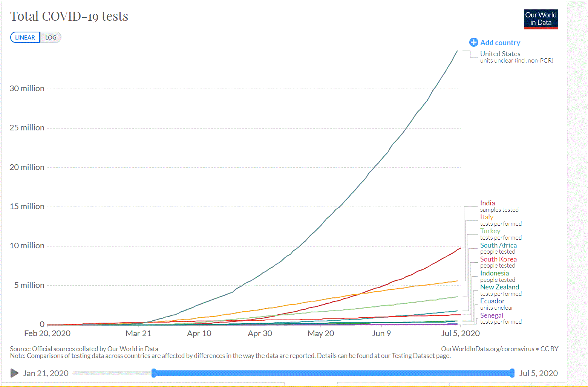This screenshot has height=387, width=588.
Task: Select South Korea in the legend
Action: pos(498,259)
